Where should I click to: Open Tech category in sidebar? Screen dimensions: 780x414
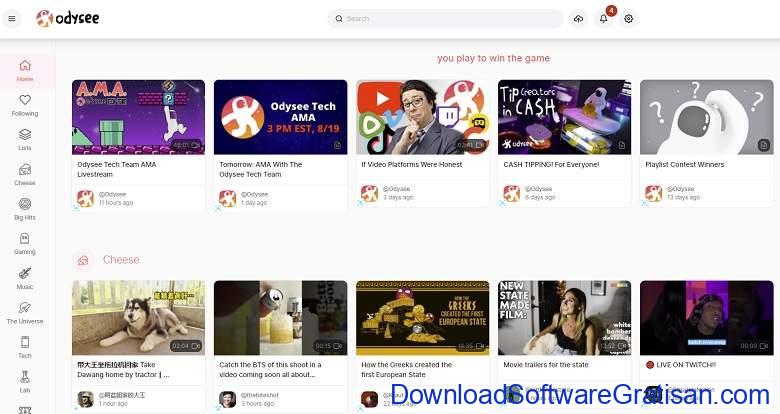pos(25,347)
